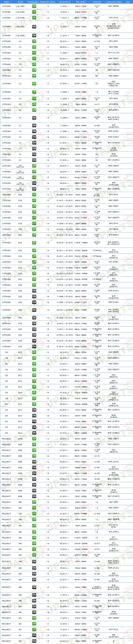Click engine code 8FS (EP3), EP3C
This screenshot has width=133, height=644.
coord(114,526)
